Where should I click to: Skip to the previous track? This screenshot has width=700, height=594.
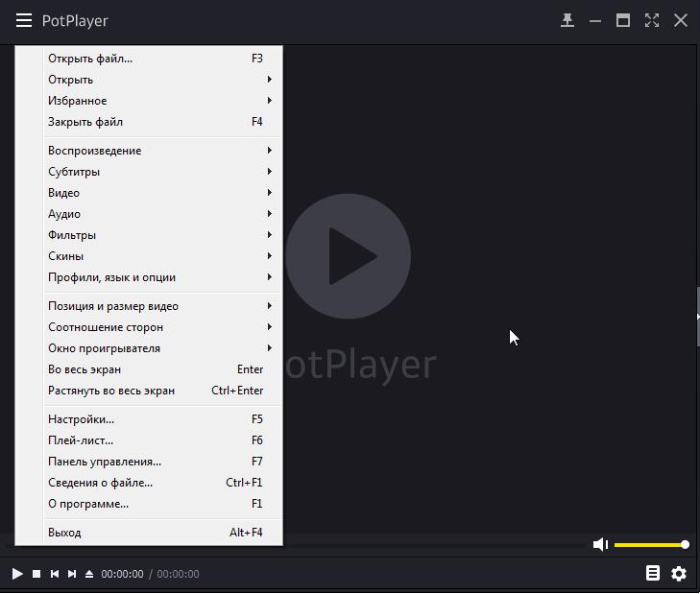pos(55,574)
